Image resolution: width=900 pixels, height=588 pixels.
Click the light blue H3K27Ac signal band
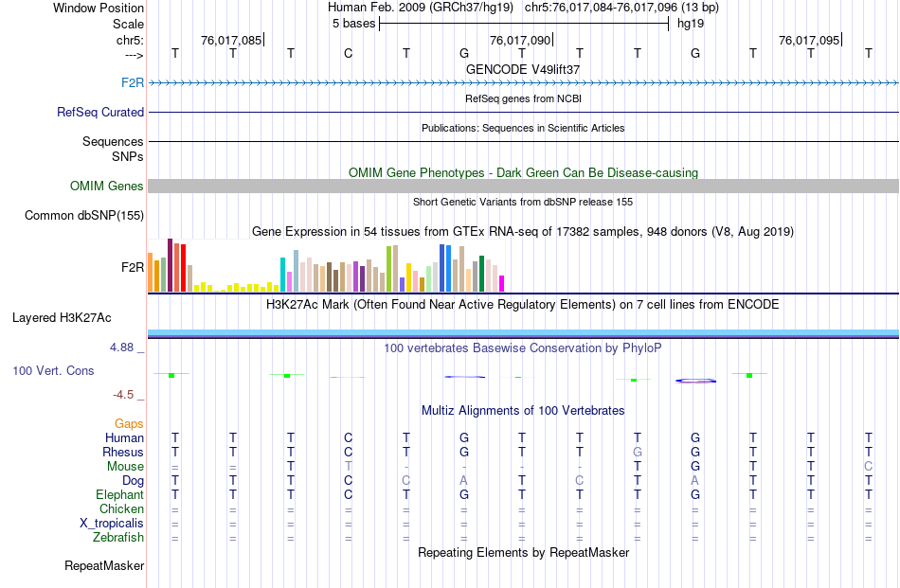pos(523,332)
